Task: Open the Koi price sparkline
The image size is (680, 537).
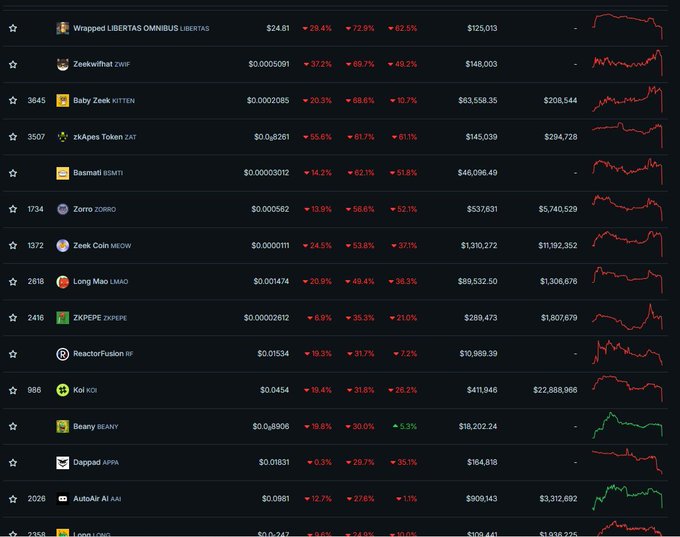Action: point(628,389)
